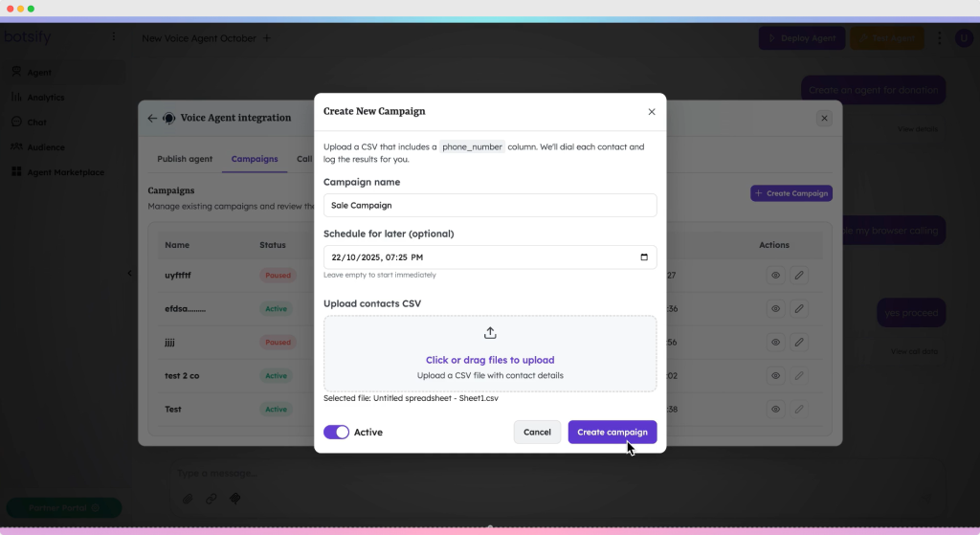Click the Paused status of uyftftf
Screen dimensions: 980x535
point(278,275)
